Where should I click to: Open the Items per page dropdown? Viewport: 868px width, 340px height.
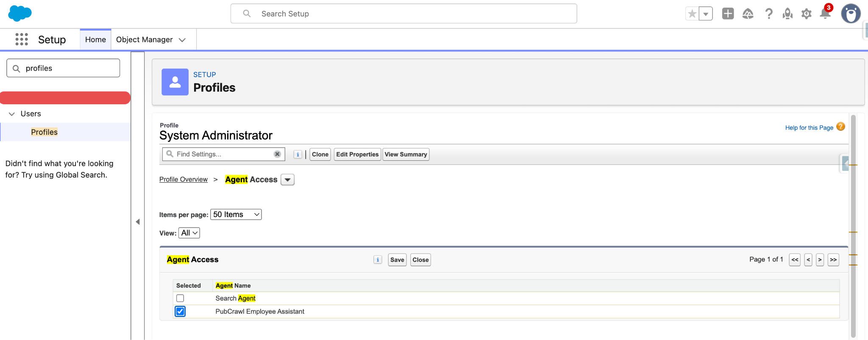tap(236, 215)
